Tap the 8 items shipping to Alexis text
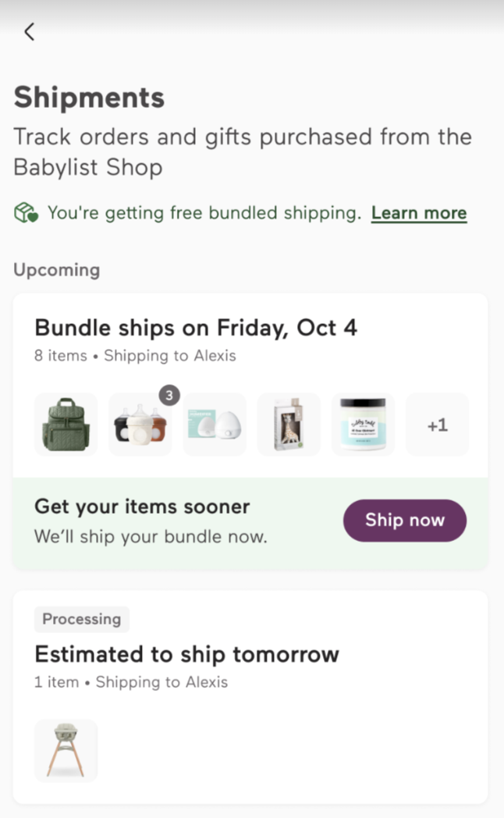Screen dimensions: 504x818 click(x=135, y=356)
